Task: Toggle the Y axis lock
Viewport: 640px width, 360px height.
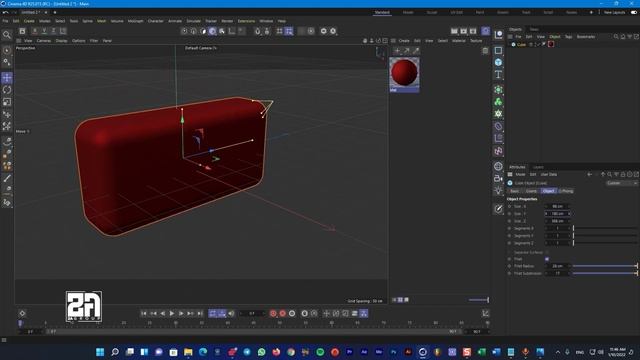Action: (44, 31)
